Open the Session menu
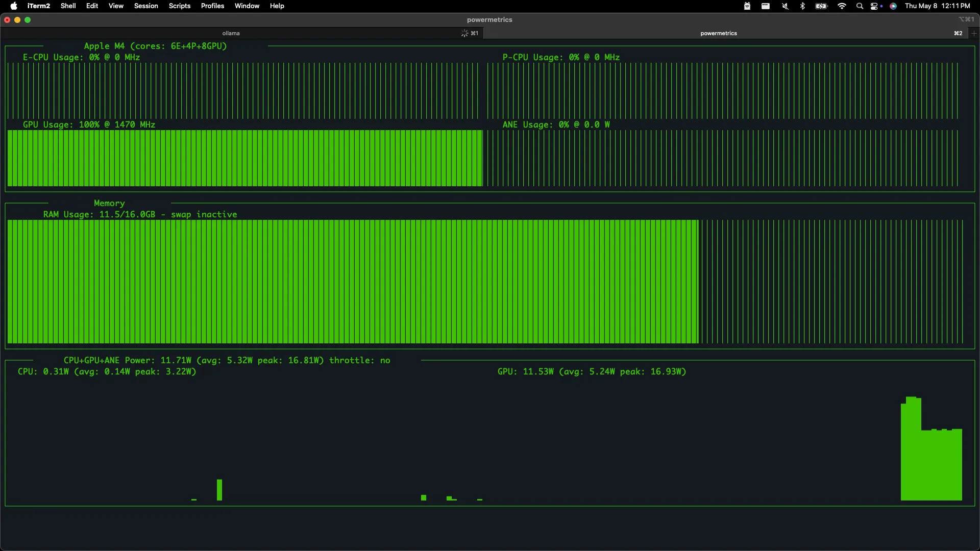The height and width of the screenshot is (551, 980). point(146,6)
